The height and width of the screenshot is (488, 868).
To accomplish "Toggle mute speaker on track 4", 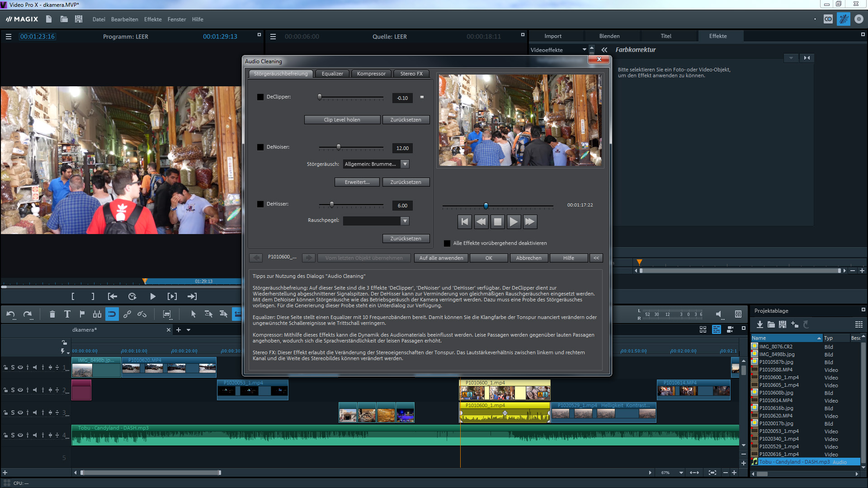I will [x=35, y=435].
